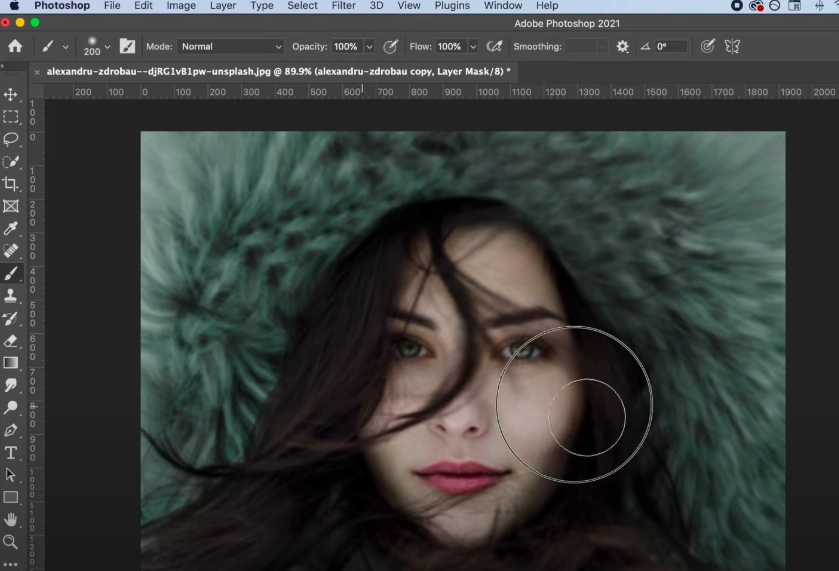Expand the Opacity slider dropdown arrow
The width and height of the screenshot is (839, 571).
(369, 46)
